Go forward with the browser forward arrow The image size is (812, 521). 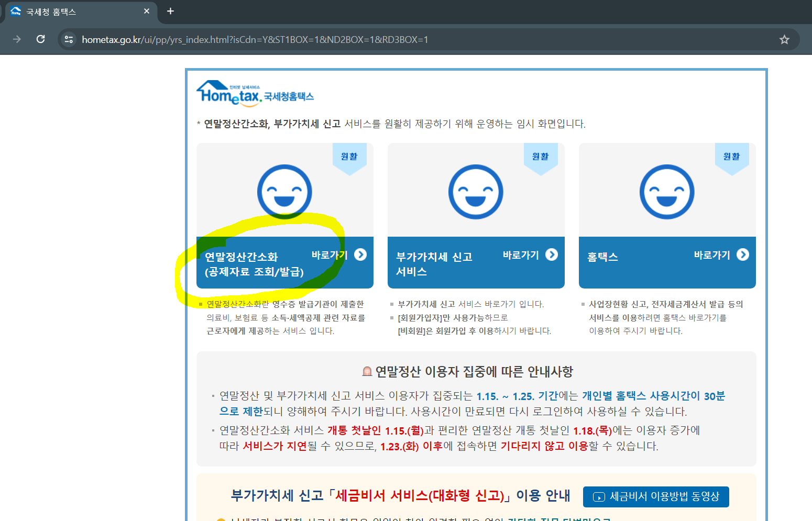tap(17, 39)
